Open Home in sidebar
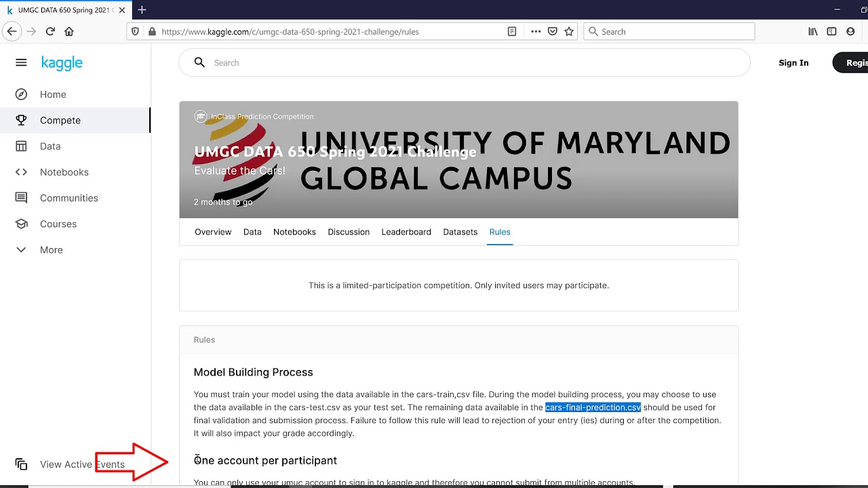Screen dimensions: 868x488 coord(53,94)
